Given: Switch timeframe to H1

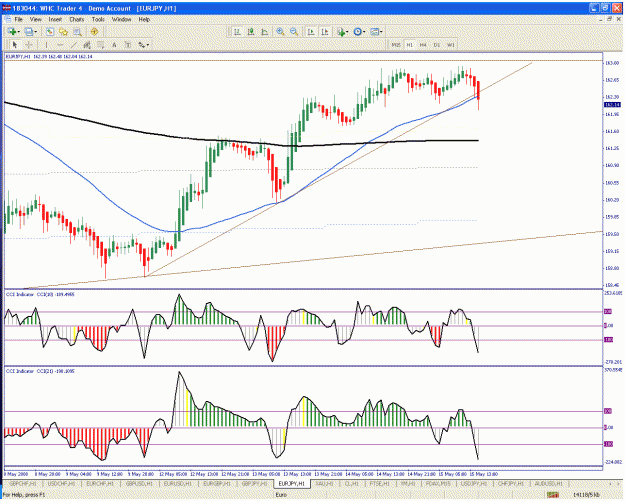Looking at the screenshot, I should tap(410, 45).
